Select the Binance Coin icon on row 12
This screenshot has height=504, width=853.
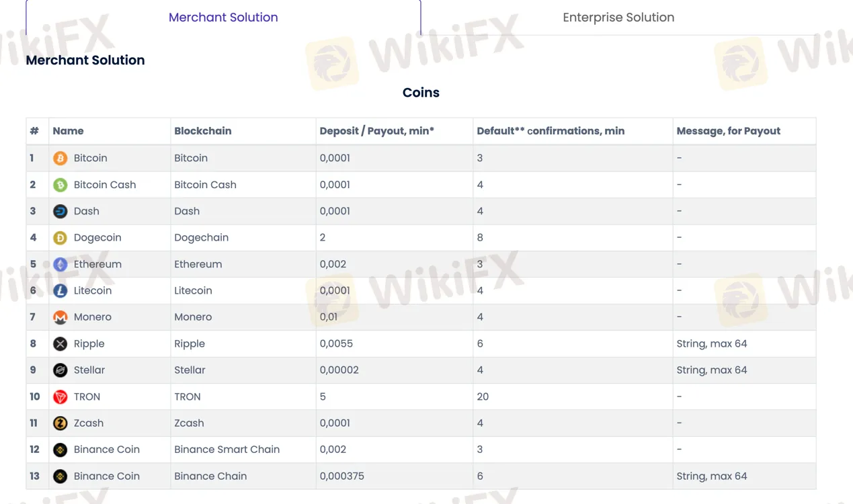(60, 449)
